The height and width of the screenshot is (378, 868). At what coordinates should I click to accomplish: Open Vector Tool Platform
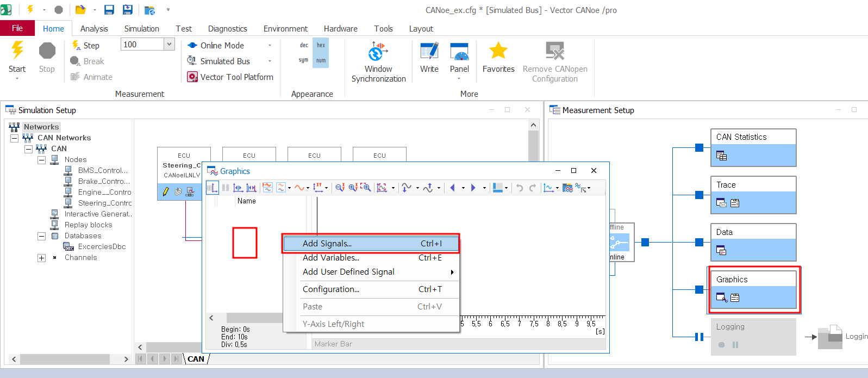click(x=230, y=77)
